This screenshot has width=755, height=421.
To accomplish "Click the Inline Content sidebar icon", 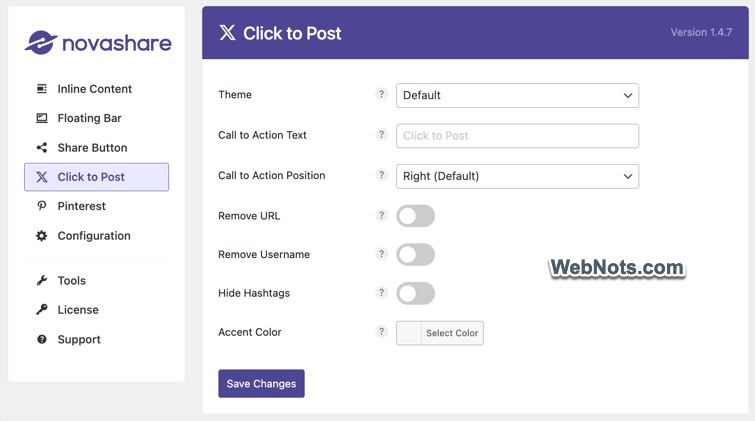I will [x=42, y=89].
